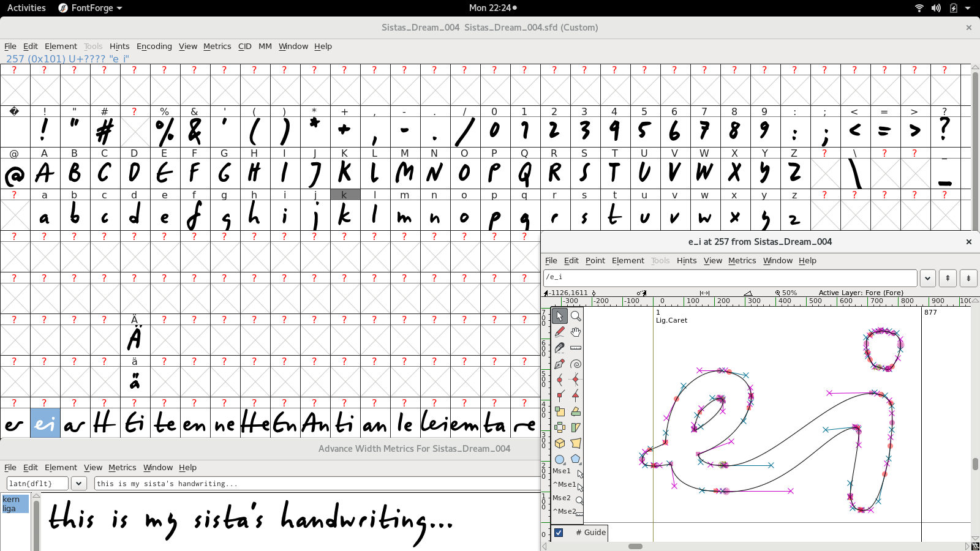This screenshot has width=980, height=551.
Task: Activate the Spiro spiral tool
Action: tap(576, 364)
